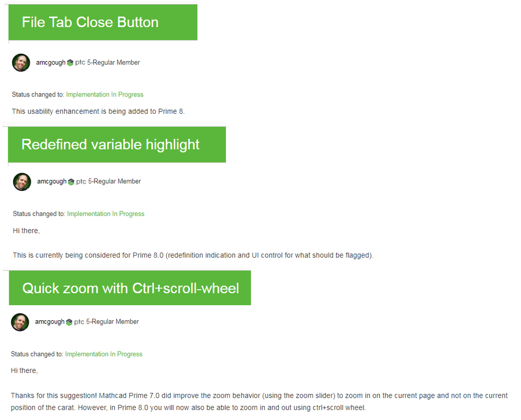Viewport: 521px width, 420px height.
Task: Click Implementation In Progress under Quick zoom post
Action: [x=104, y=354]
